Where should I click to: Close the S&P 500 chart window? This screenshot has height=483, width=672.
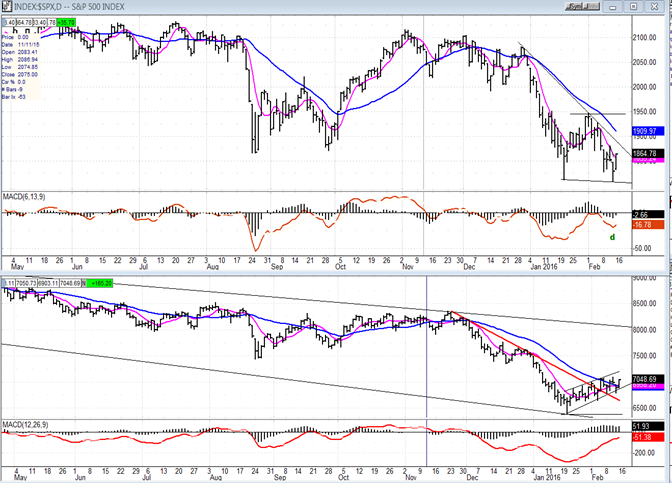(654, 6)
